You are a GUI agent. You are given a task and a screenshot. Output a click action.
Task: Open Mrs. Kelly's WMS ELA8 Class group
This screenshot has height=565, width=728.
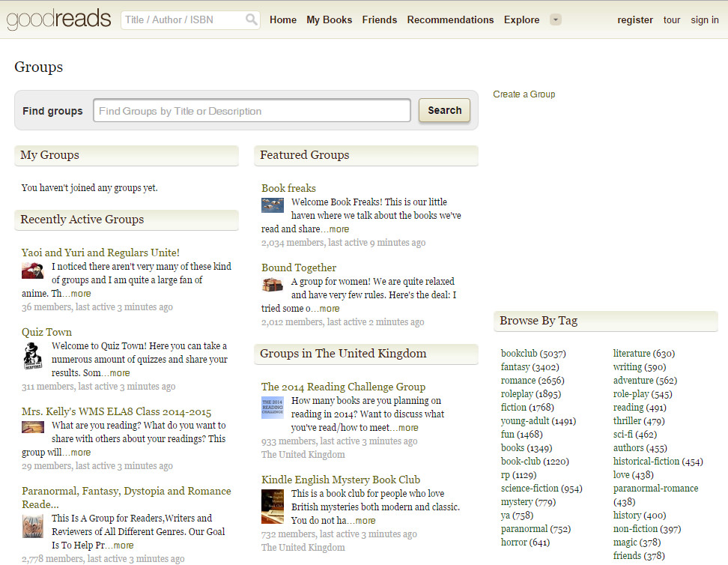click(x=116, y=412)
